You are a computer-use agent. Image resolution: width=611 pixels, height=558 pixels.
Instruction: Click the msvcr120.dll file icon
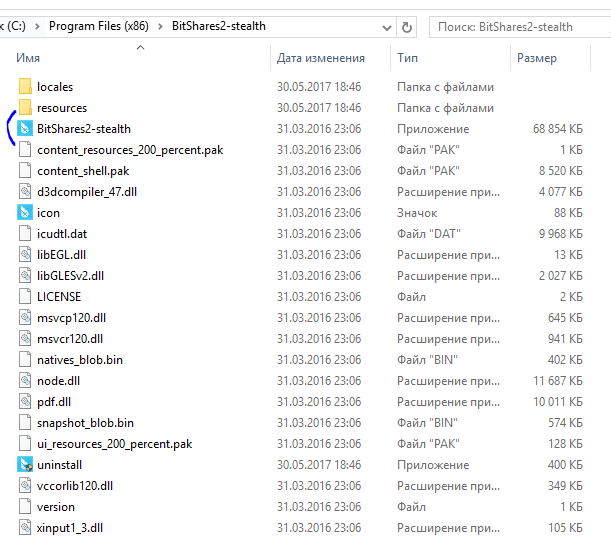25,339
